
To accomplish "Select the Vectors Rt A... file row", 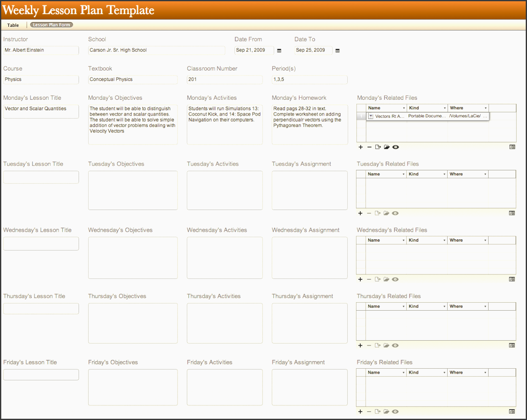I will point(389,116).
